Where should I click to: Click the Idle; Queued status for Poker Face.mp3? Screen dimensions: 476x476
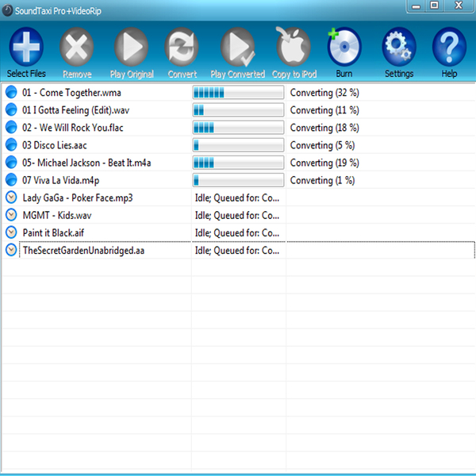pos(237,198)
